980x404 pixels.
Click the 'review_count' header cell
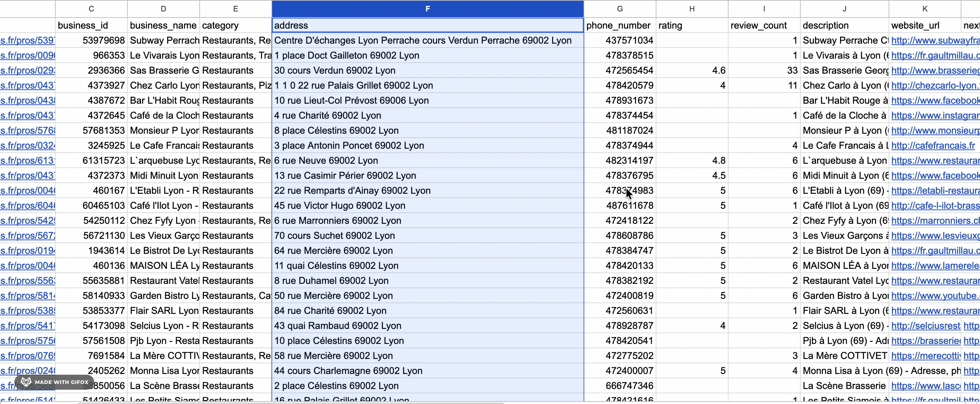point(764,25)
